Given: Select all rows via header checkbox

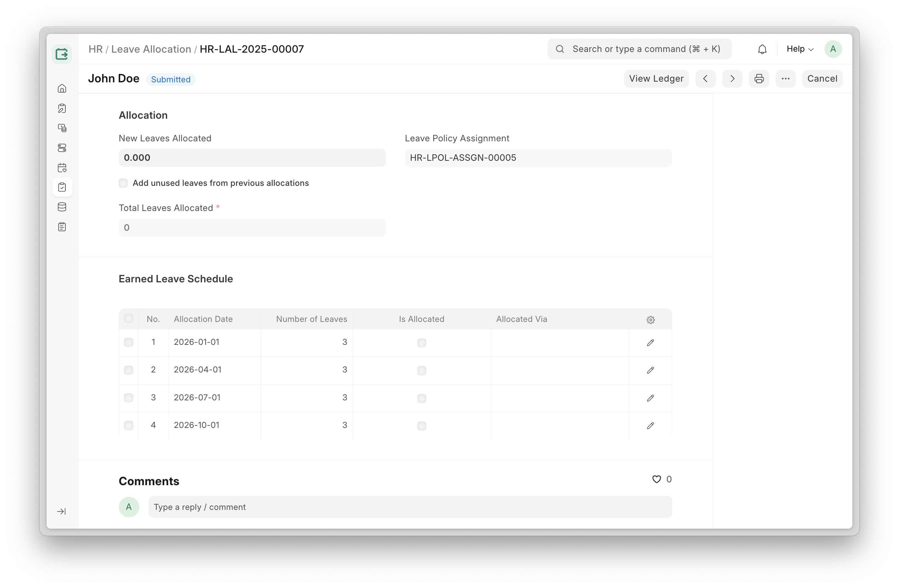Looking at the screenshot, I should click(128, 318).
